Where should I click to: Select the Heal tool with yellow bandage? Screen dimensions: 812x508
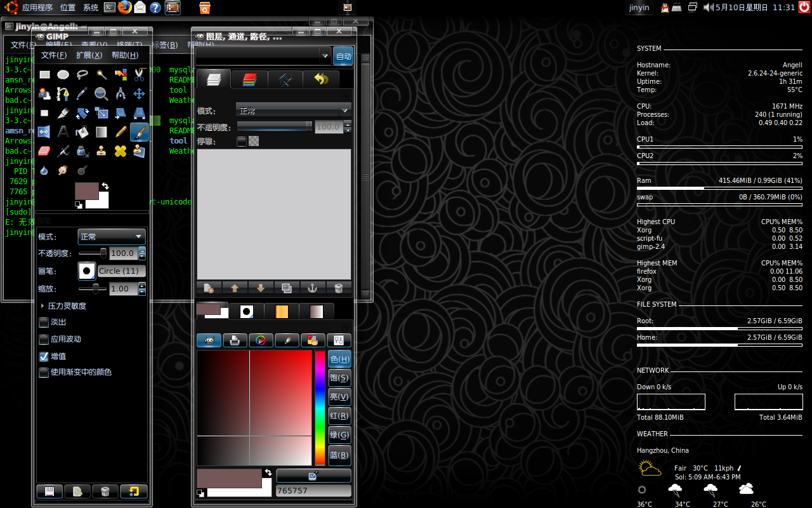point(121,151)
